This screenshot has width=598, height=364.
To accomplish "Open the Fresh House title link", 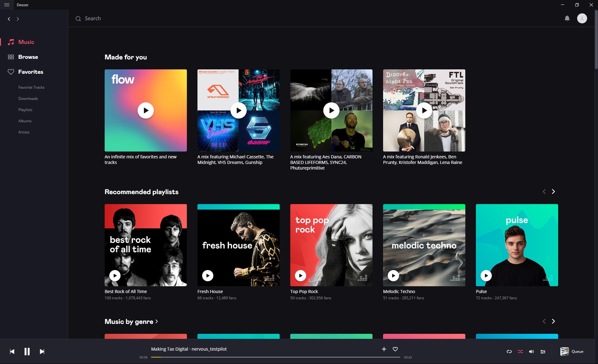I will (210, 292).
